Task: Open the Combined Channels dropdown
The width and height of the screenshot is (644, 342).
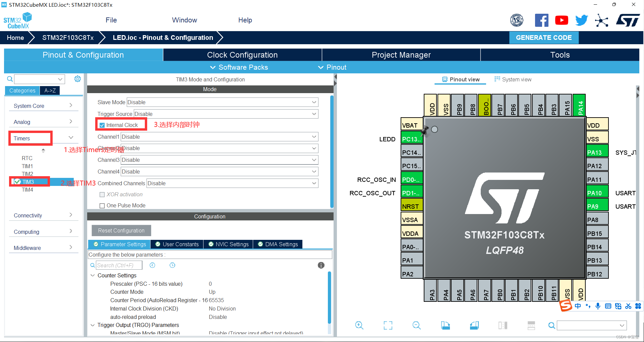Action: [x=232, y=183]
